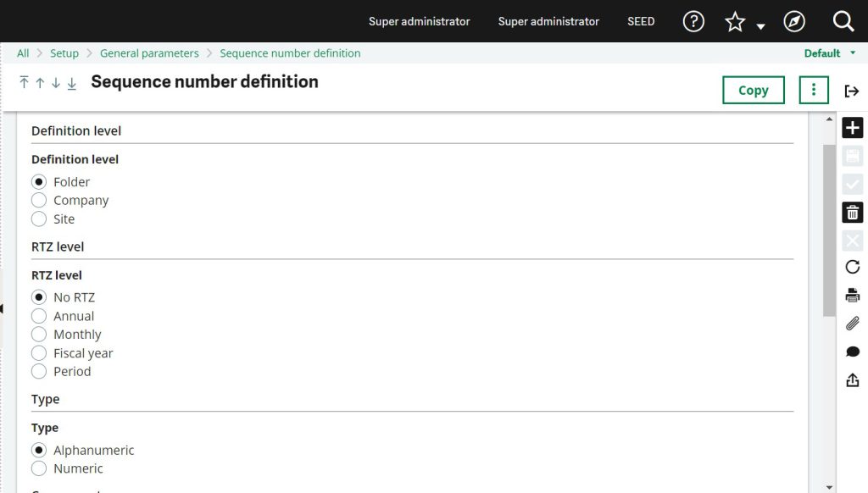The height and width of the screenshot is (493, 868).
Task: Open the SEED folder menu
Action: (641, 21)
